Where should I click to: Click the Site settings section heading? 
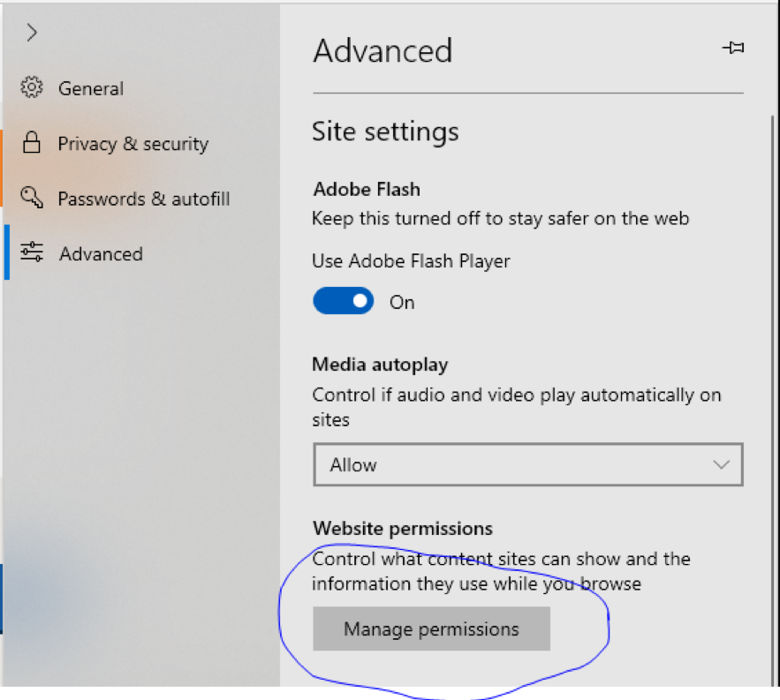pos(385,132)
